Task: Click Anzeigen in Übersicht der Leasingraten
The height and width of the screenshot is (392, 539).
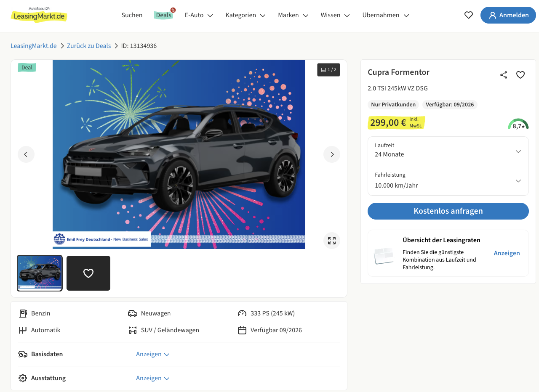Action: pyautogui.click(x=507, y=253)
